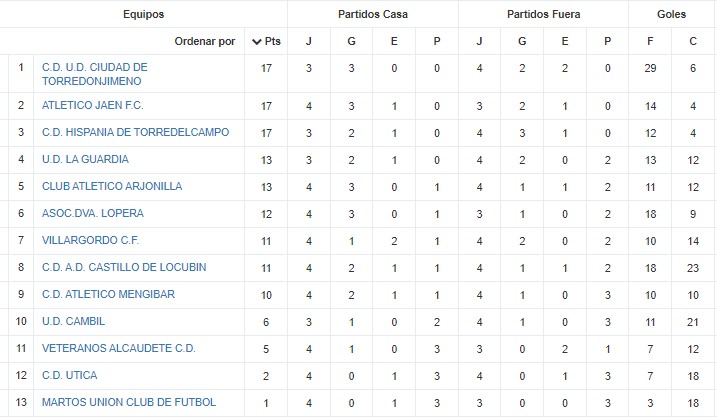Select Veteranos Alcaudete C.D. link

(119, 348)
